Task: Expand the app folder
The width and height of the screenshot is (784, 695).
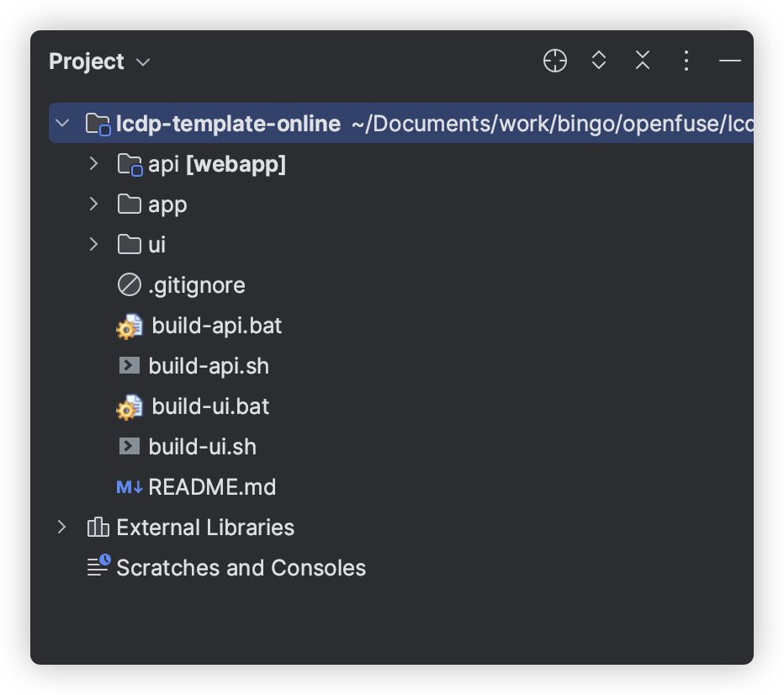Action: point(93,204)
